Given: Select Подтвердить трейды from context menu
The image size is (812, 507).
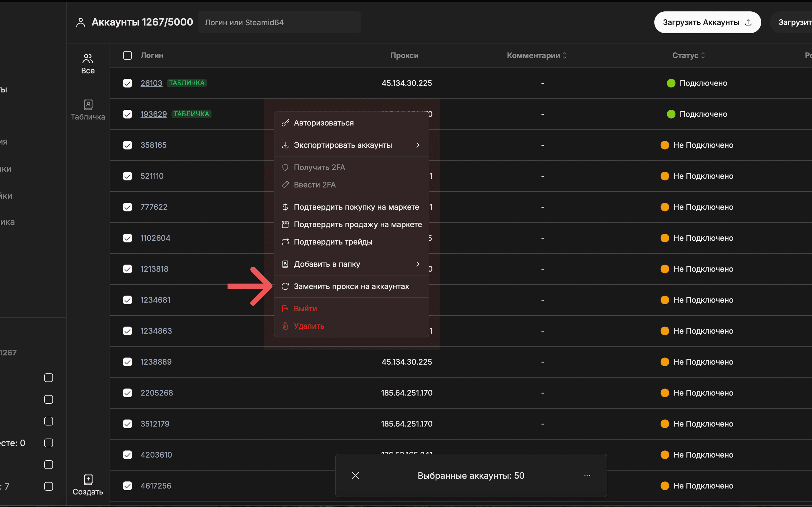Looking at the screenshot, I should point(333,242).
